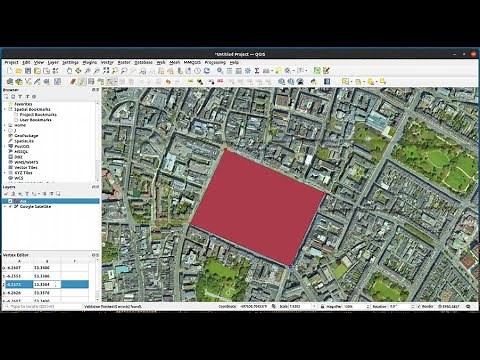Click the Messages log icon in status bar

pos(468,306)
